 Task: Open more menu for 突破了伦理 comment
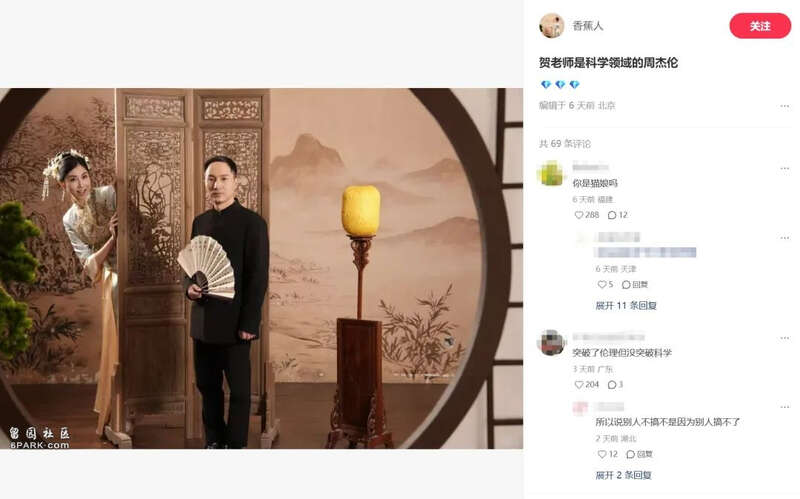(x=784, y=338)
